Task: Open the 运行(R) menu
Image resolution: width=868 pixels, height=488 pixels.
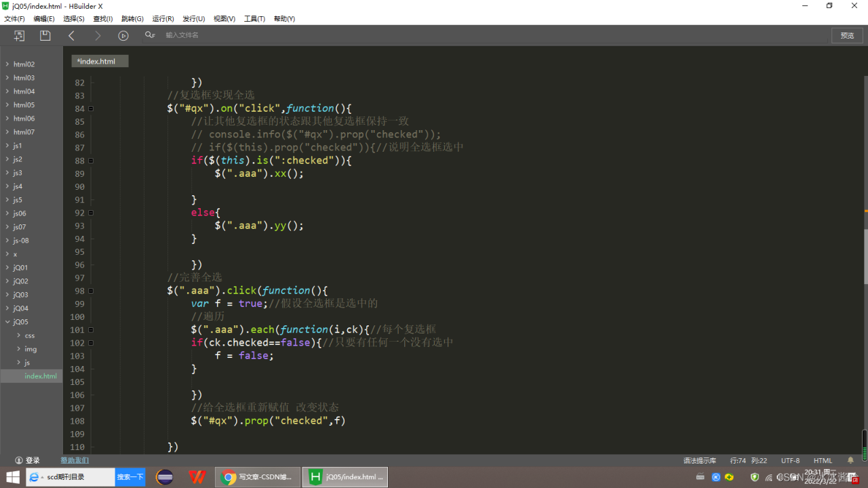Action: pyautogui.click(x=163, y=19)
